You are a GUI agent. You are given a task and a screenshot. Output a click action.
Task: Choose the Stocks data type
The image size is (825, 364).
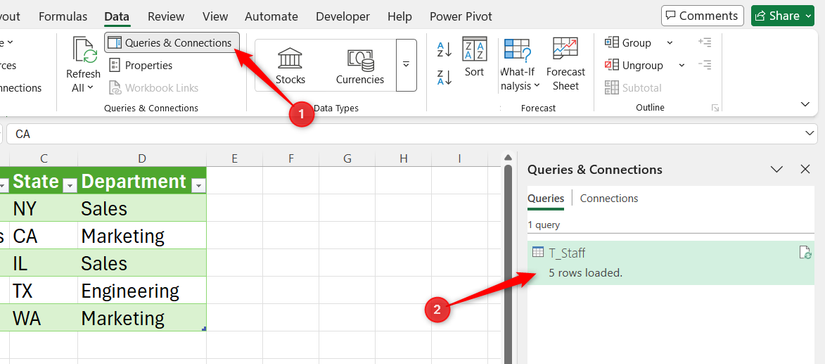click(x=290, y=66)
